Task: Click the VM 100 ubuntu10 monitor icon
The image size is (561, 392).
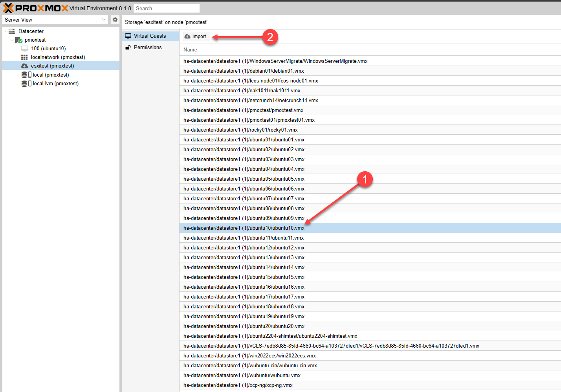Action: [x=25, y=48]
